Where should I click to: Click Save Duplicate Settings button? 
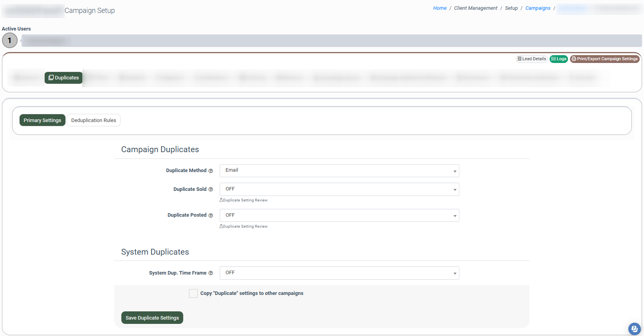pyautogui.click(x=152, y=318)
